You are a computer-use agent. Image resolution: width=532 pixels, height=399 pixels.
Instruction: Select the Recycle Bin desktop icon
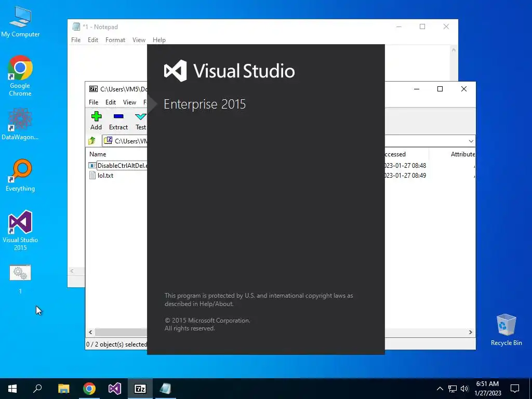(x=506, y=329)
